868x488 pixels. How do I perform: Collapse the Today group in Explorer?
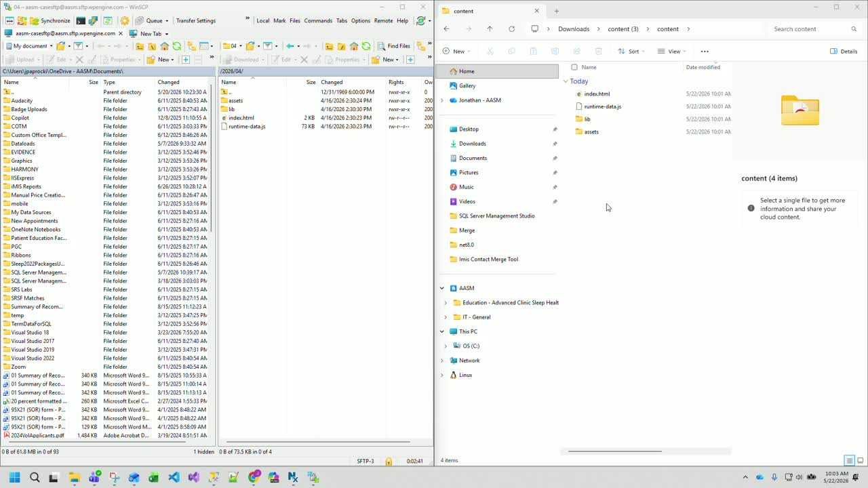[x=566, y=81]
